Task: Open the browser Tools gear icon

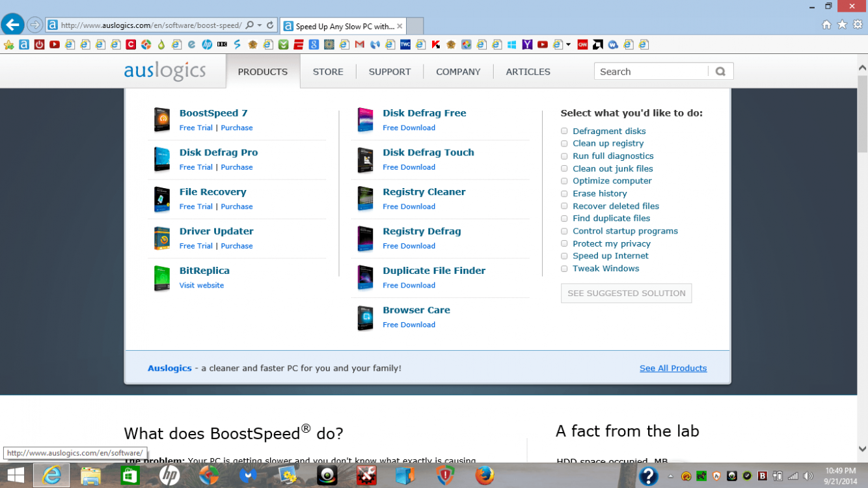Action: (858, 25)
